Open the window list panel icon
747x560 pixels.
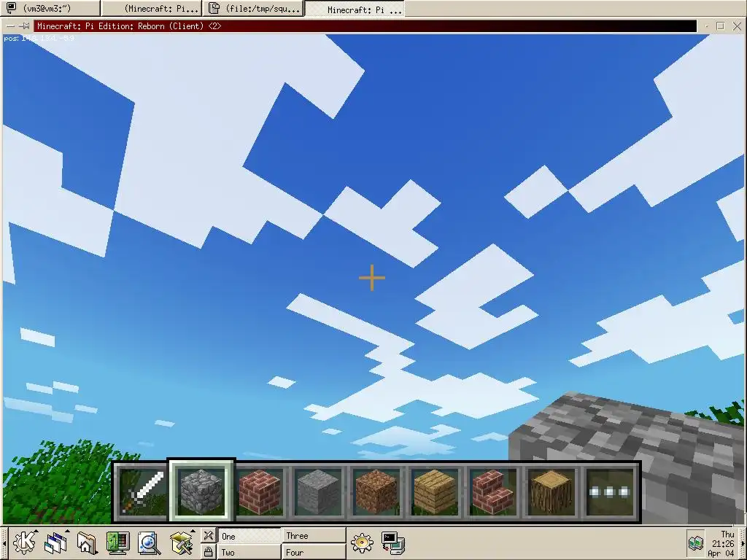56,542
